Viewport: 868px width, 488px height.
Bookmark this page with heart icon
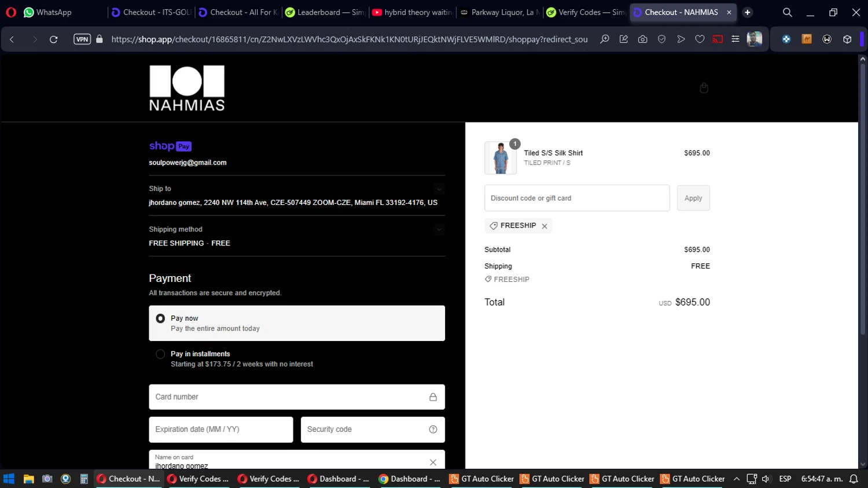coord(700,39)
